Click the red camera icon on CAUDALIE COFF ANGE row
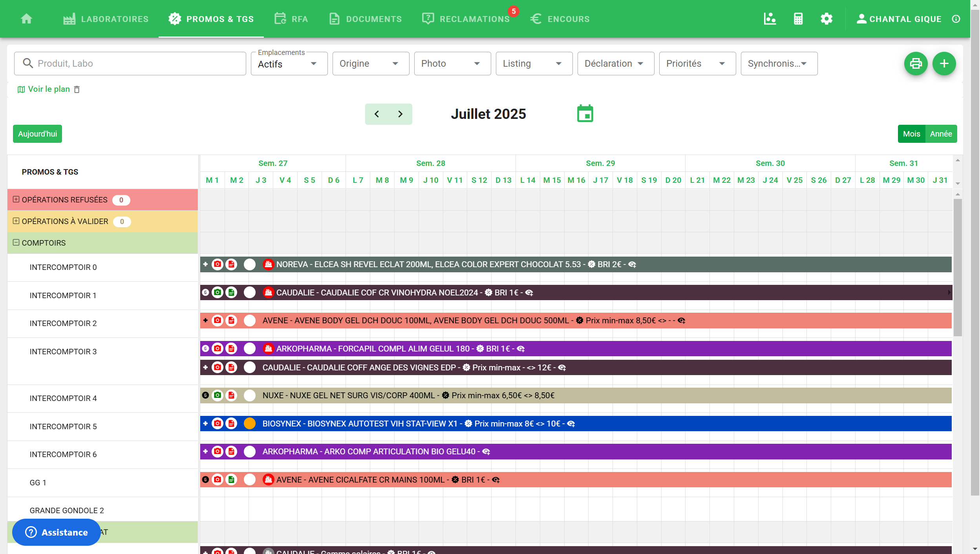The image size is (980, 554). click(x=218, y=367)
